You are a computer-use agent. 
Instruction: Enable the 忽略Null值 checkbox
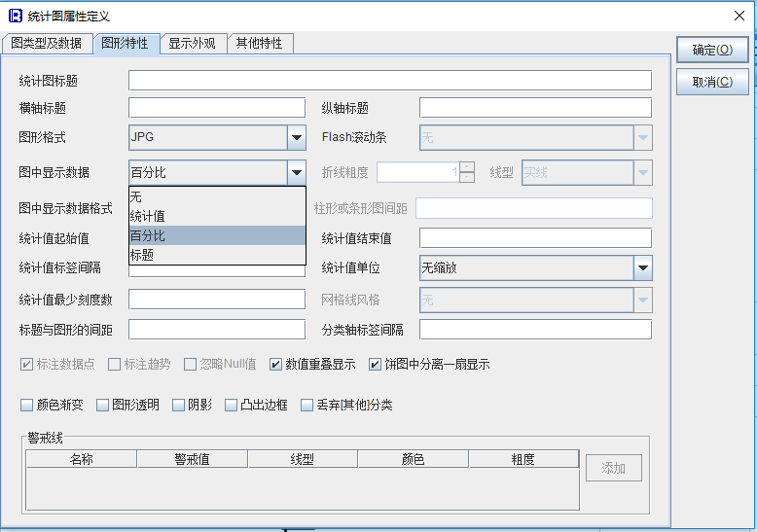click(190, 364)
